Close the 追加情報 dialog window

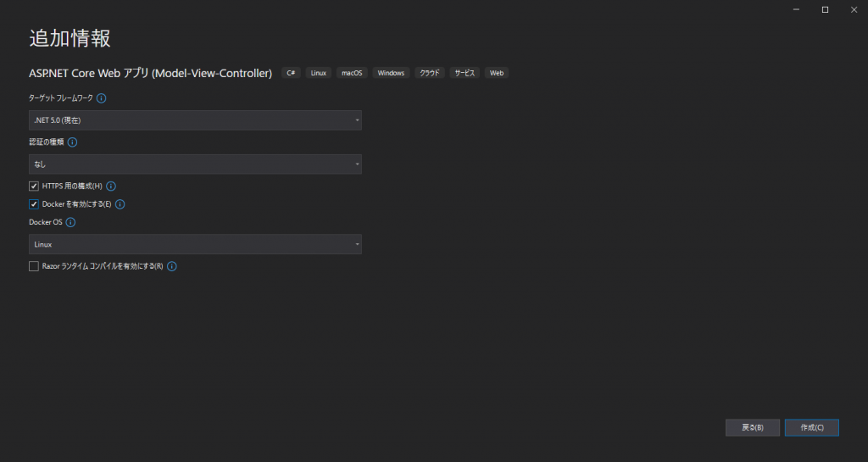coord(854,10)
